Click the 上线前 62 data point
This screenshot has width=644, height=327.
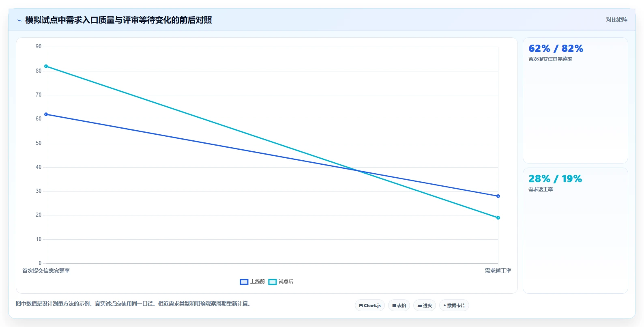tap(46, 114)
